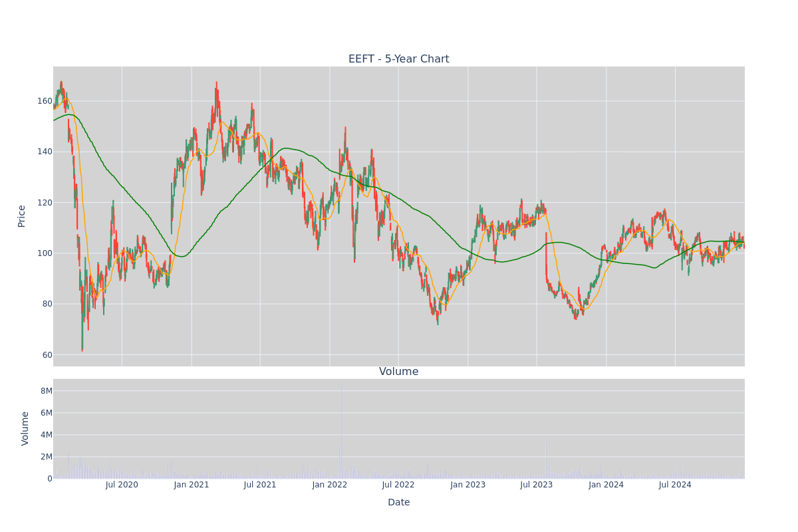
Task: Pick the "Jul 2020" date tick label
Action: tap(122, 485)
